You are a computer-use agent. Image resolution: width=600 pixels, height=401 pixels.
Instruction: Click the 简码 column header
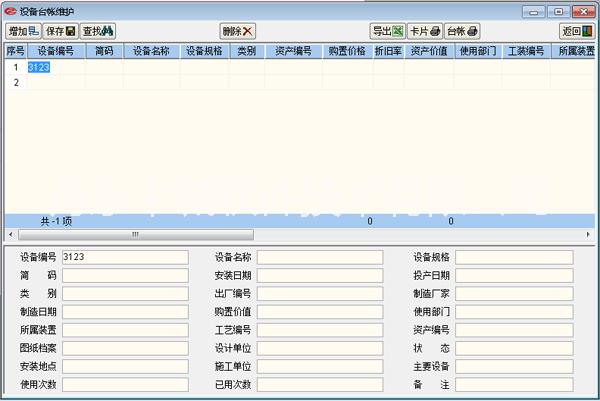(104, 51)
